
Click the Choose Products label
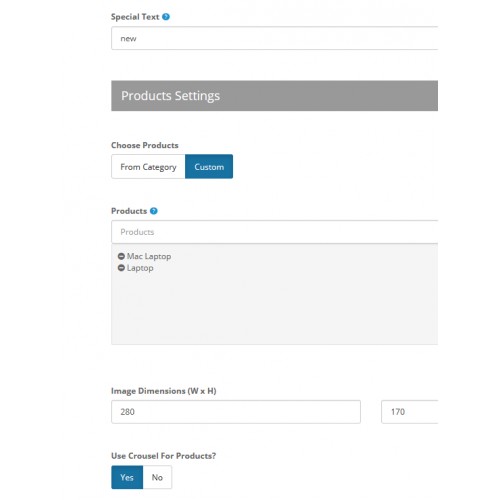[145, 145]
